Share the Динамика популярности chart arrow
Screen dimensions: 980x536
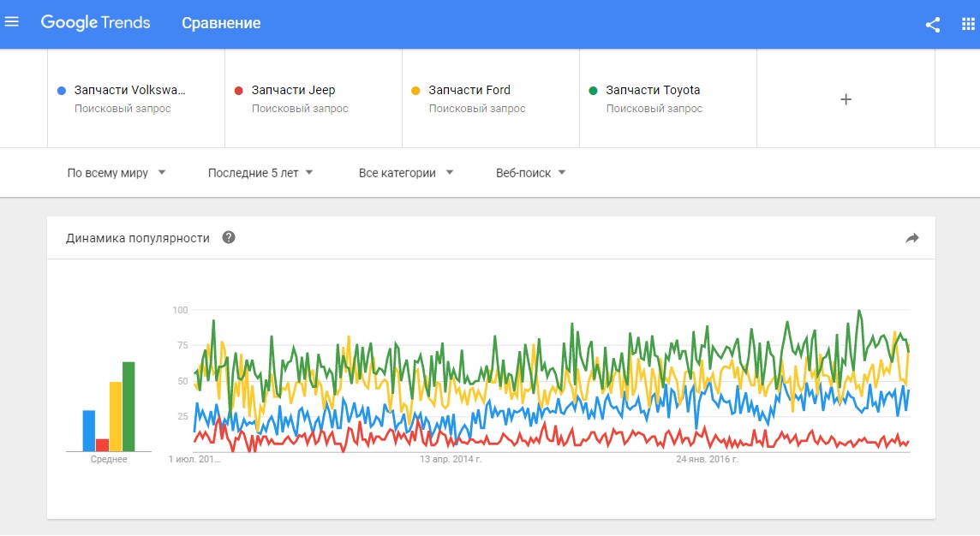point(911,238)
